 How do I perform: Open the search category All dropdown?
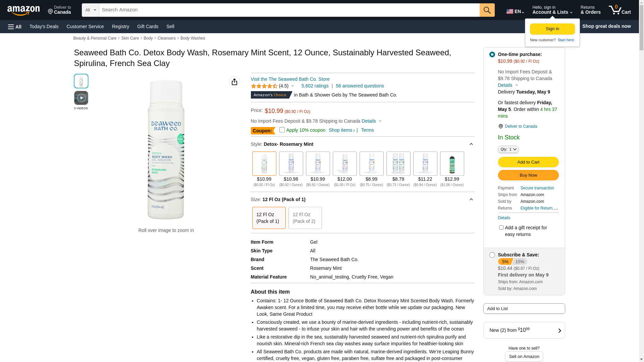[90, 10]
